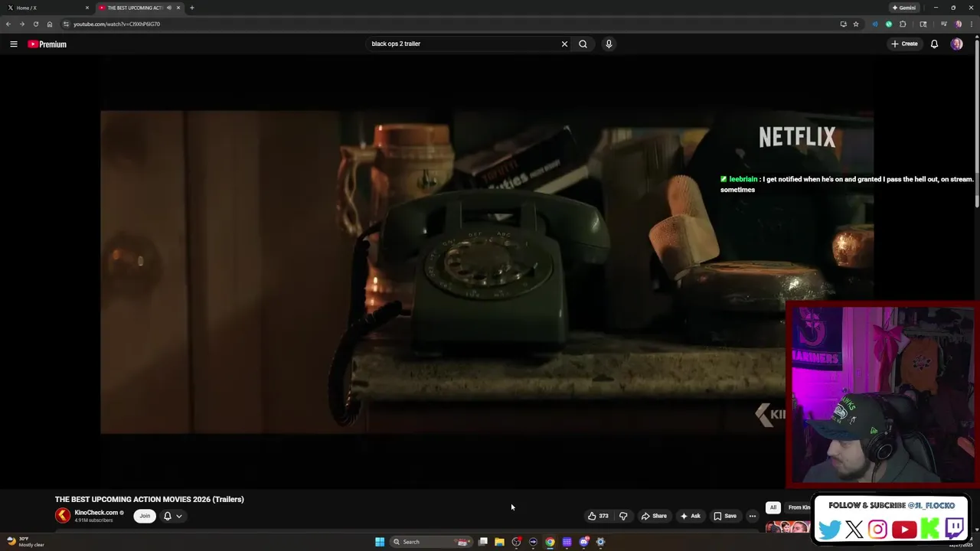Join the KinoCheck channel membership
Image resolution: width=980 pixels, height=551 pixels.
pos(144,516)
